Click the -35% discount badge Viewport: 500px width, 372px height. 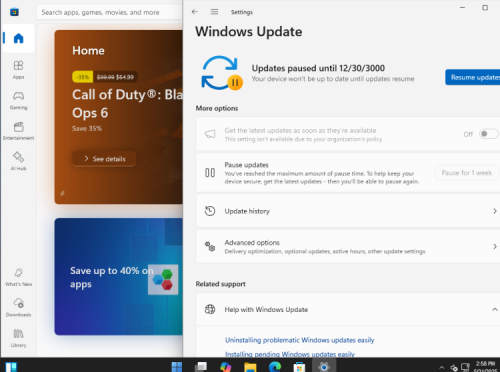(82, 77)
